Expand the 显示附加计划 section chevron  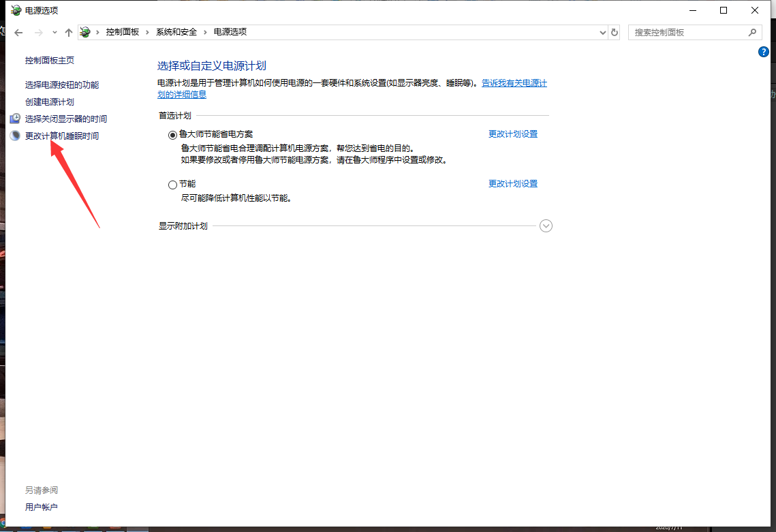(546, 226)
